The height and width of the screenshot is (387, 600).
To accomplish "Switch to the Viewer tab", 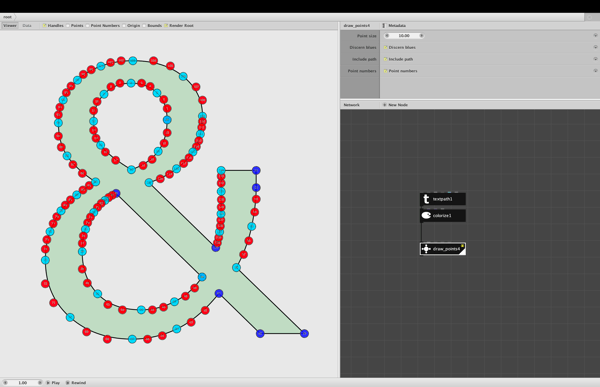I will (10, 26).
